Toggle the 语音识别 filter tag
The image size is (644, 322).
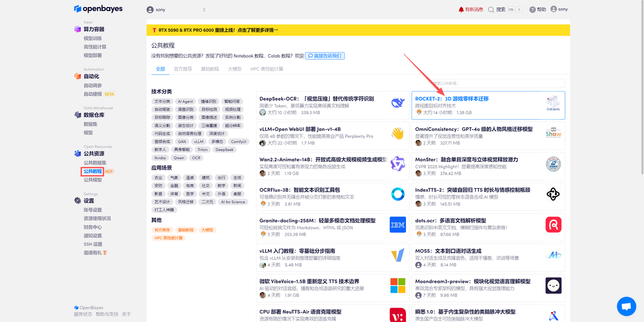pyautogui.click(x=186, y=109)
